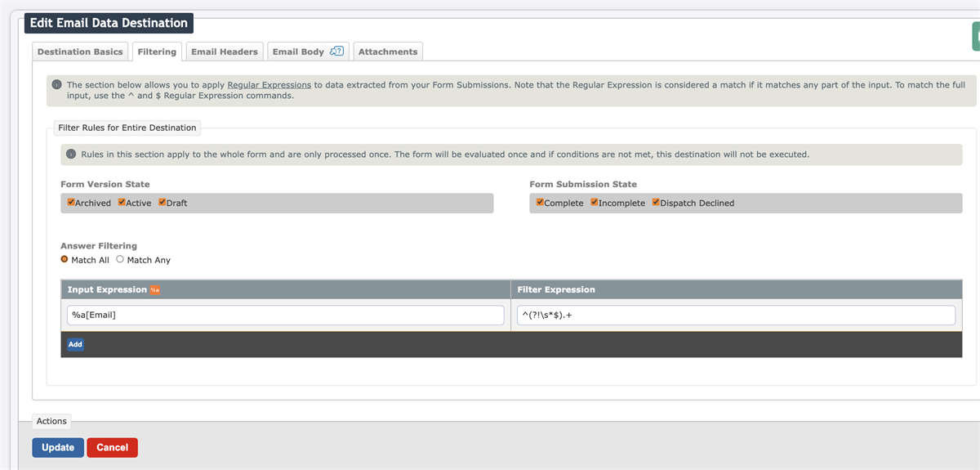Click the help icon on Email Body tab
This screenshot has height=470, width=980.
point(336,51)
